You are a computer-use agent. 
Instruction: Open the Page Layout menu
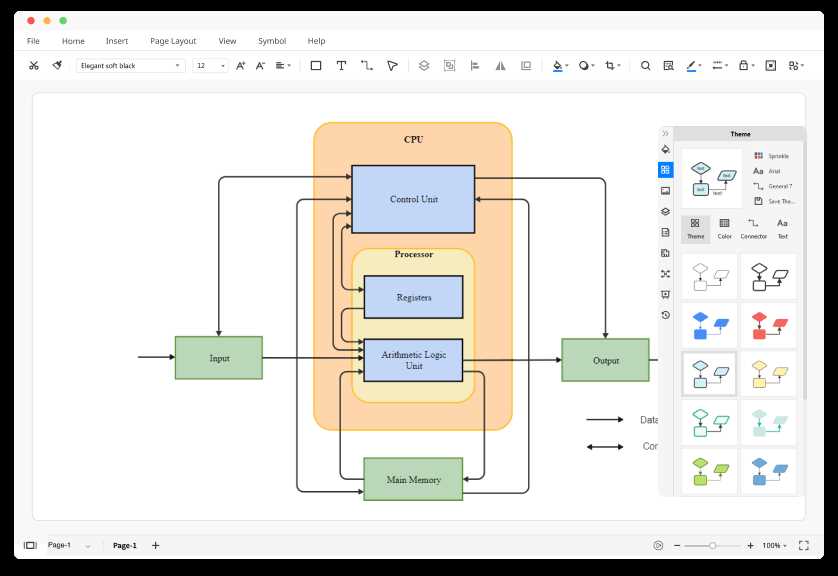click(173, 41)
